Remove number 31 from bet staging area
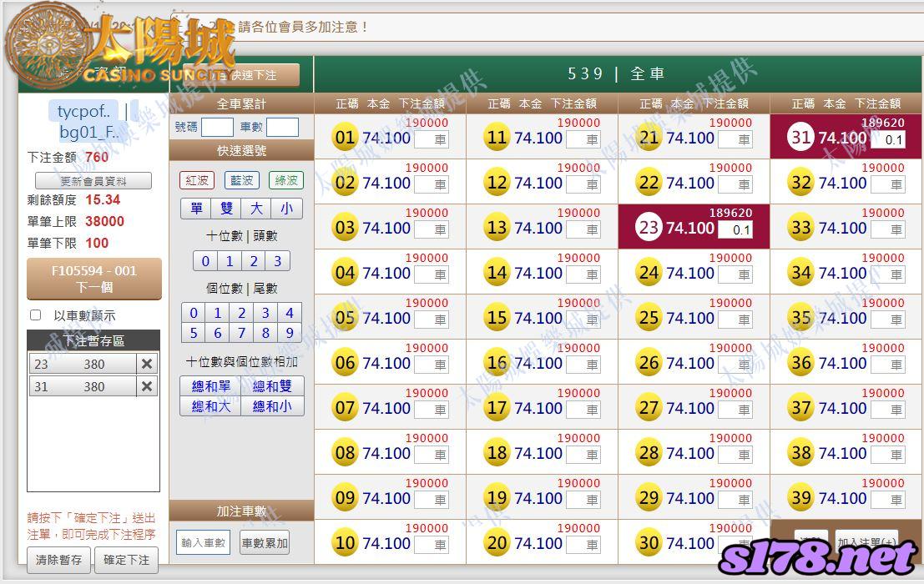 click(147, 386)
